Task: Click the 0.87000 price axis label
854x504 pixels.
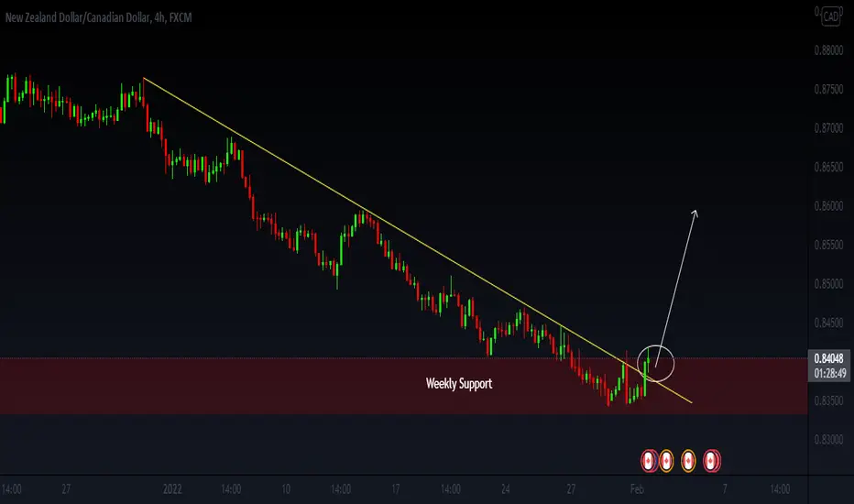Action: 828,128
